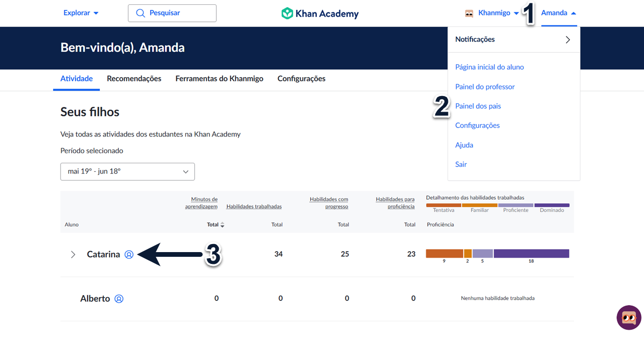
Task: Click Catarina's light purple Proficiente bar segment
Action: [x=483, y=254]
